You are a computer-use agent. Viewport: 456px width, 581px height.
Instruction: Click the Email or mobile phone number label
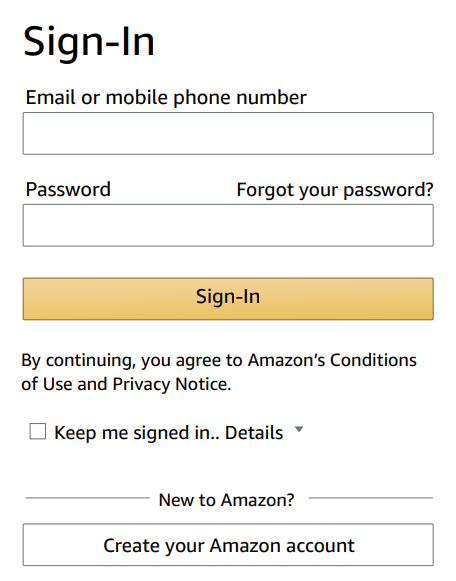[x=166, y=98]
